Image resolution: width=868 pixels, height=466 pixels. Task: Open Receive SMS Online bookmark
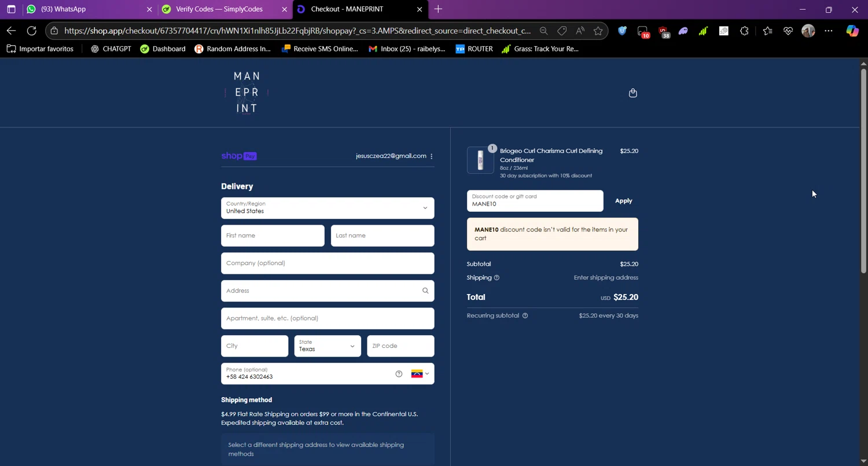point(319,49)
